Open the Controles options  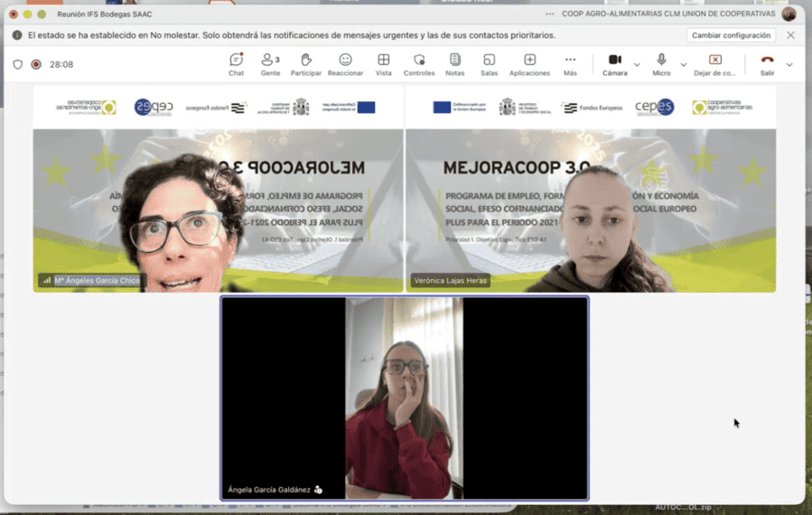(x=419, y=64)
